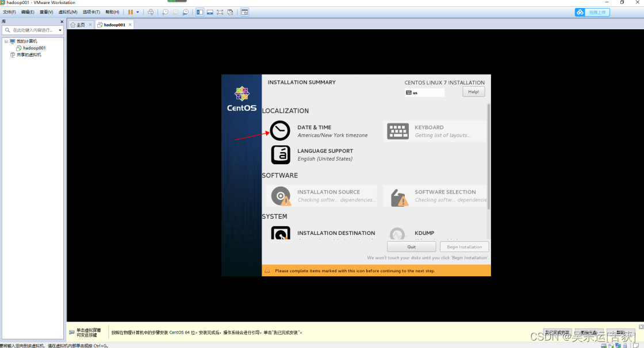Open the 帮助(H) menu

[112, 12]
